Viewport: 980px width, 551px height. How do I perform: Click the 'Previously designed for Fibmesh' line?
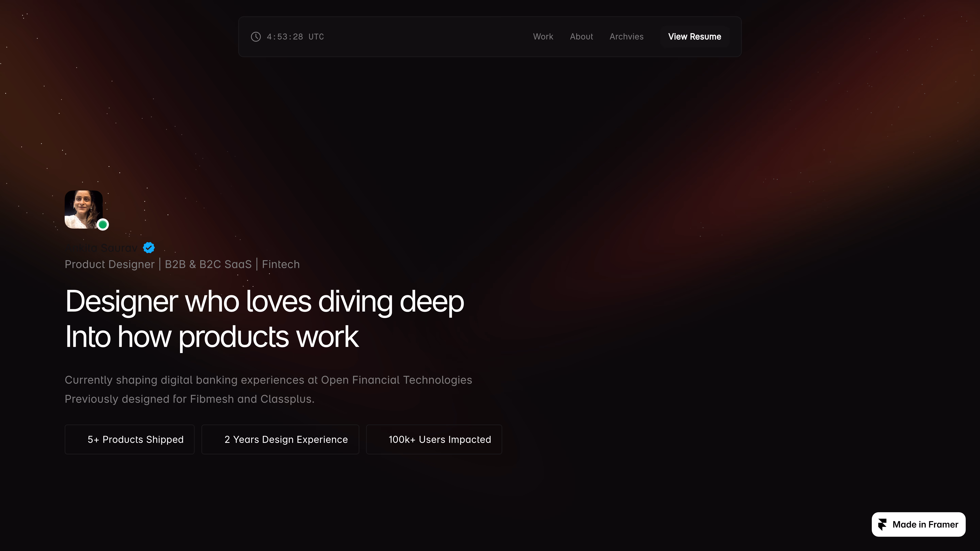click(x=190, y=399)
